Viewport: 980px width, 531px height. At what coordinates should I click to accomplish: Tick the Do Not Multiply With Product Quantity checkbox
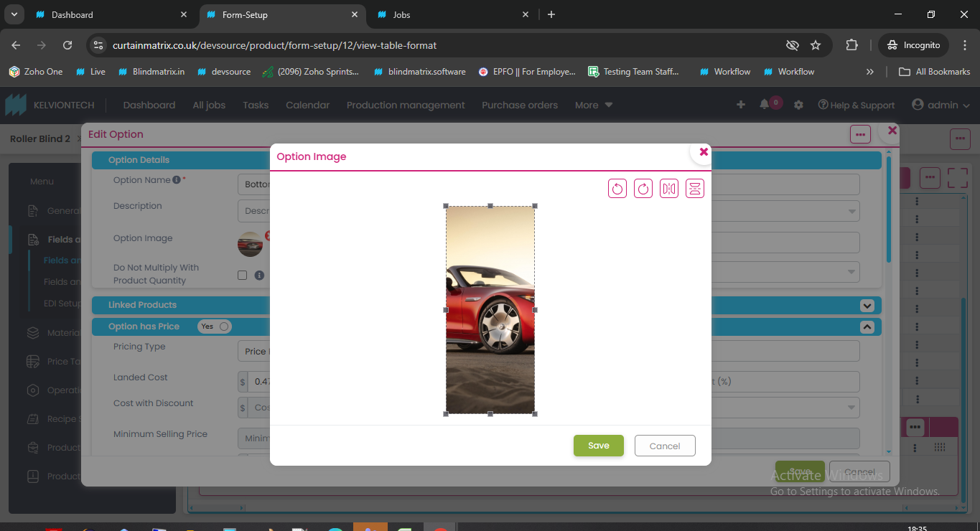tap(242, 275)
